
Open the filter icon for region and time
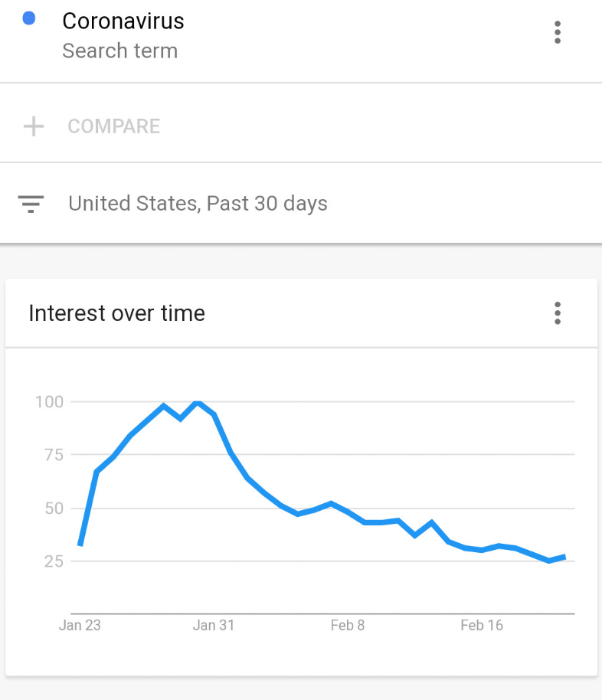point(31,204)
